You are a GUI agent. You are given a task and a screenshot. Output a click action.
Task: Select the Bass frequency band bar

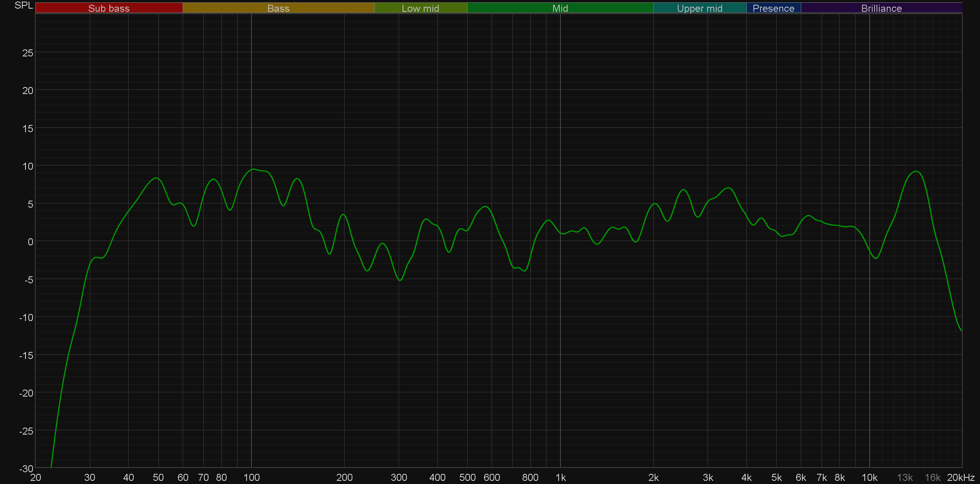click(278, 8)
